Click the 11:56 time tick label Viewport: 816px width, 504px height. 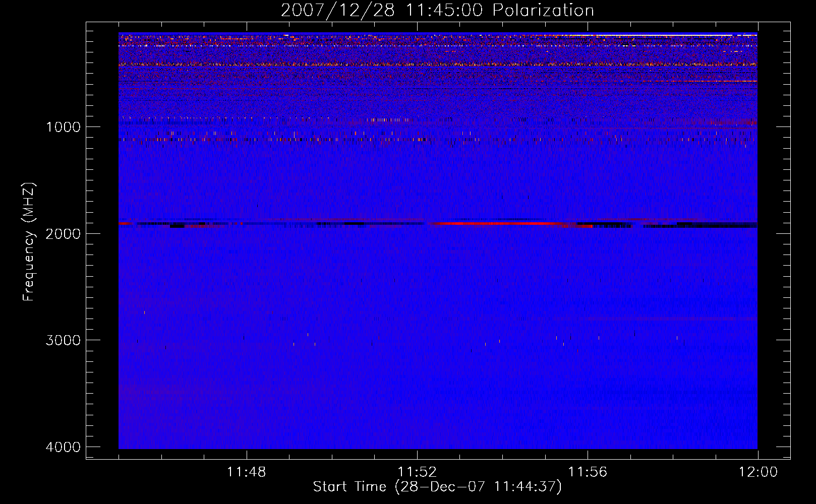click(588, 472)
